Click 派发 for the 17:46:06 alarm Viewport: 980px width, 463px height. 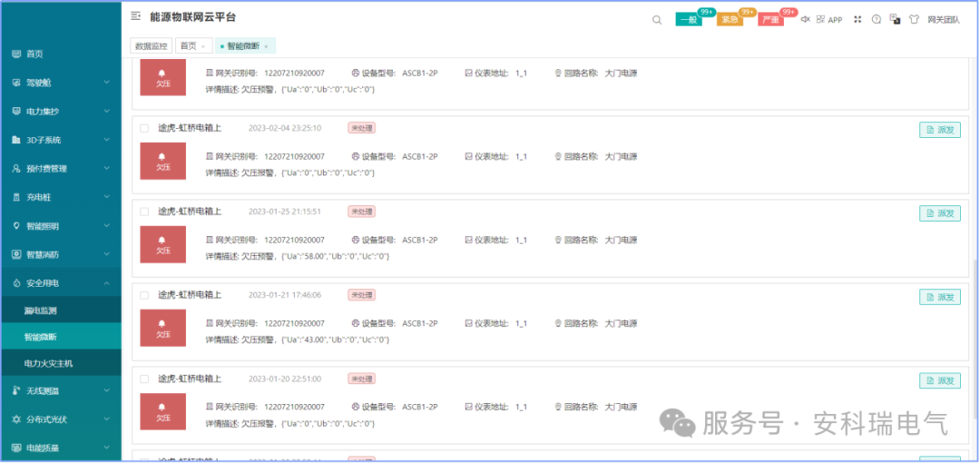(x=939, y=297)
